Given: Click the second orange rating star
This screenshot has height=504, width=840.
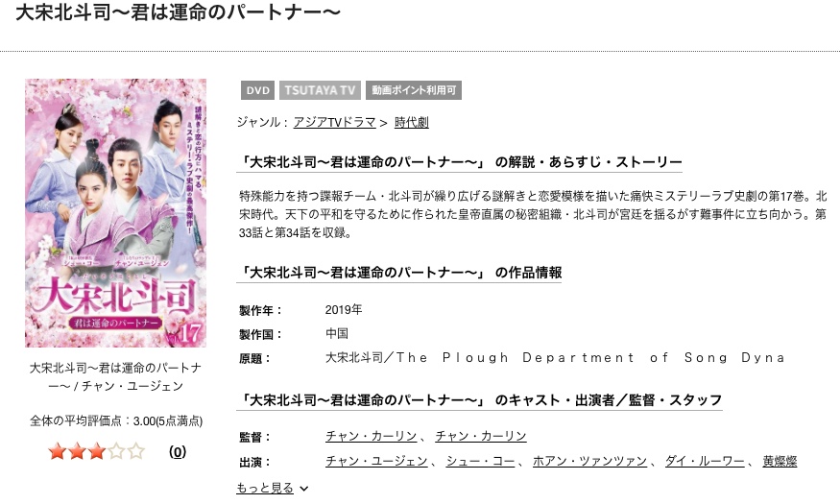Looking at the screenshot, I should [77, 451].
